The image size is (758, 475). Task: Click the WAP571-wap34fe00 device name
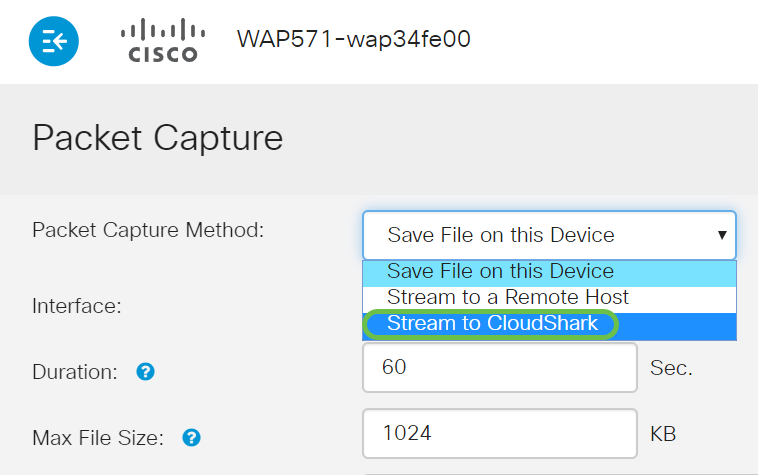353,39
